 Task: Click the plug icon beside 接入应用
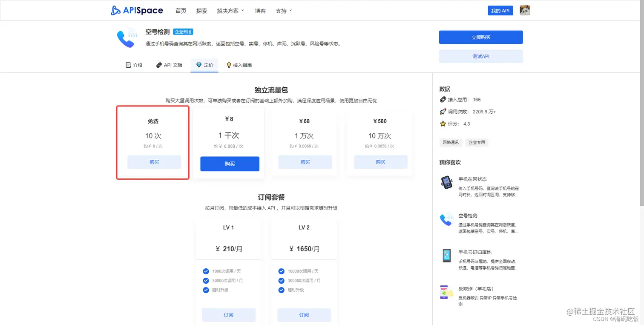click(443, 100)
